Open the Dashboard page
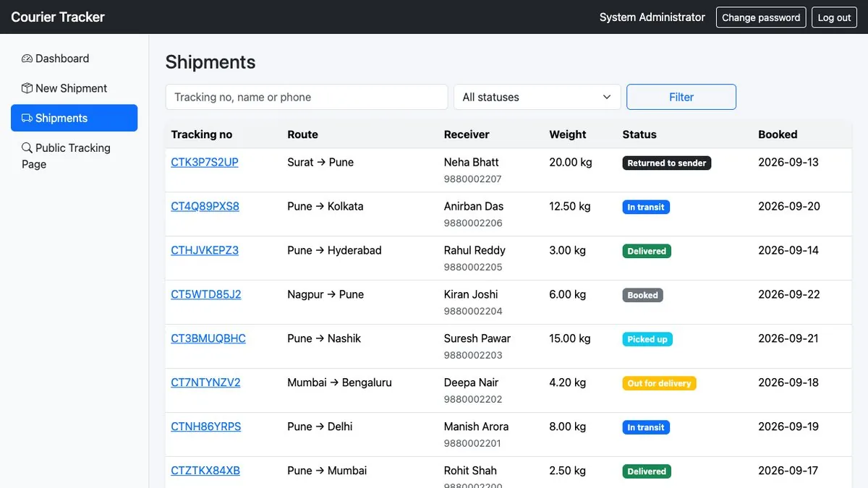Screen dimensions: 868x488 pyautogui.click(x=74, y=59)
